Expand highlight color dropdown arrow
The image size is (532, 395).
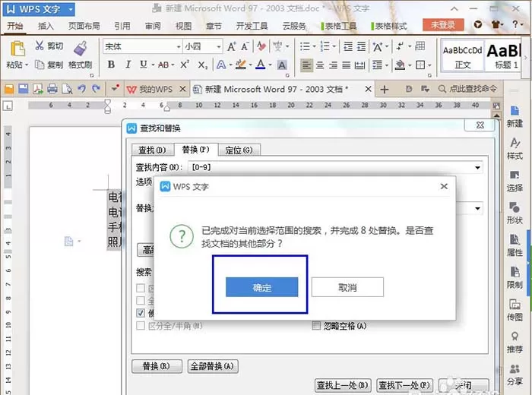(x=251, y=65)
